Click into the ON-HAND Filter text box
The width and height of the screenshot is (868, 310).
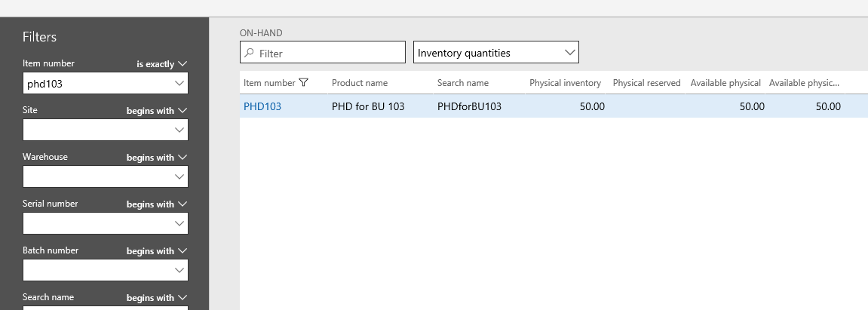(x=323, y=53)
